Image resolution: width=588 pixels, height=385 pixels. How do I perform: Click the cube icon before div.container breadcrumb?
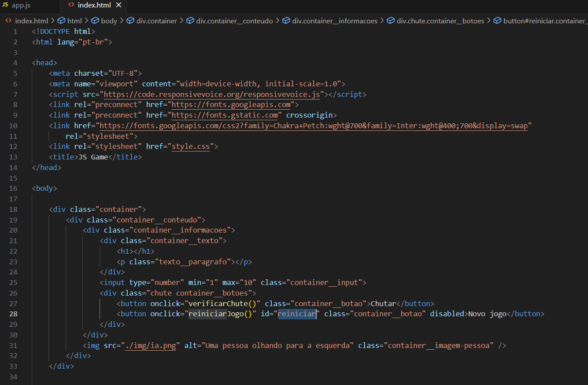(130, 21)
